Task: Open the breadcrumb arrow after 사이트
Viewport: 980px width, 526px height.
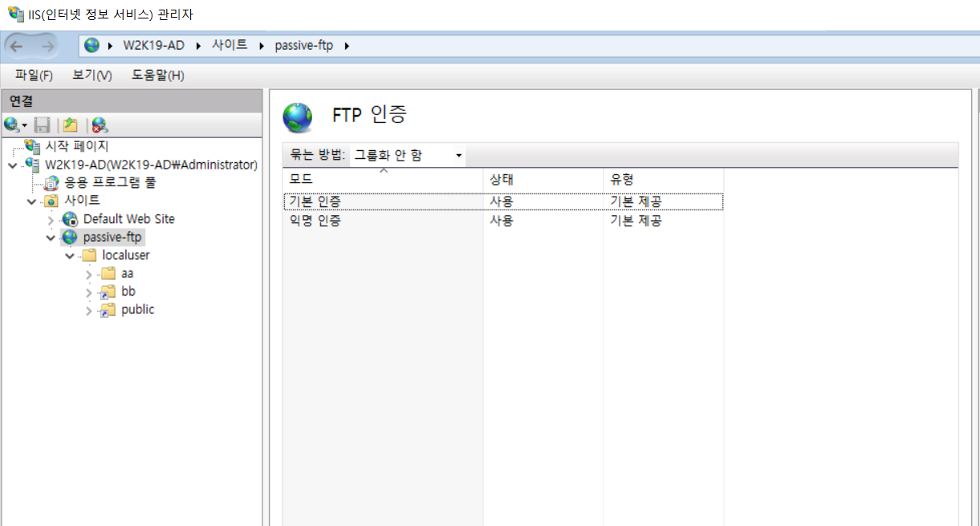Action: point(261,46)
